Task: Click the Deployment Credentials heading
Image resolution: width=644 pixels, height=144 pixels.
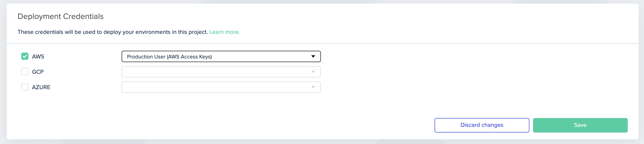Action: click(60, 16)
